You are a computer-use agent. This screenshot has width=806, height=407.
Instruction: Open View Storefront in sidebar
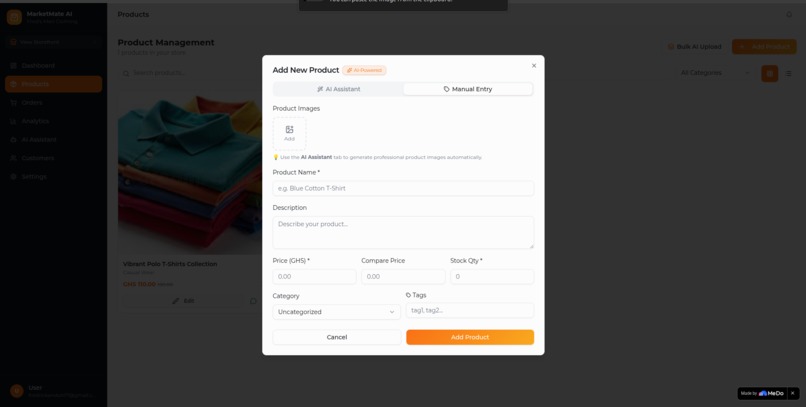(x=53, y=42)
